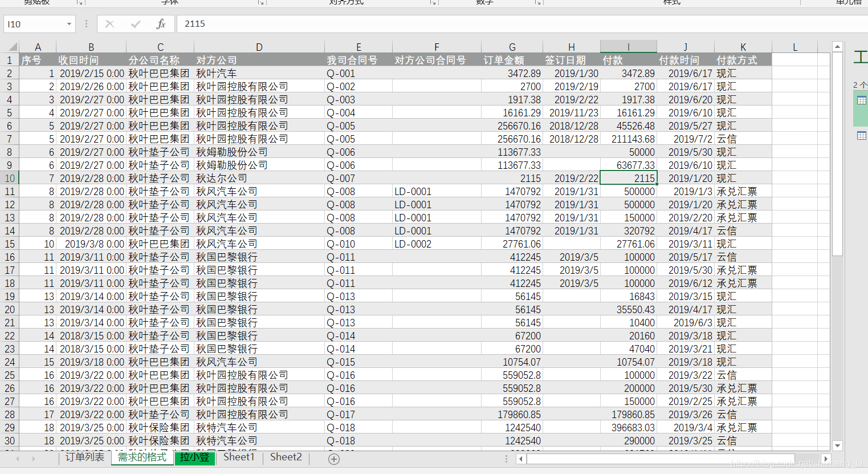Select the sign date cell 2019/2/19
Screen dimensions: 868x474
click(572, 86)
